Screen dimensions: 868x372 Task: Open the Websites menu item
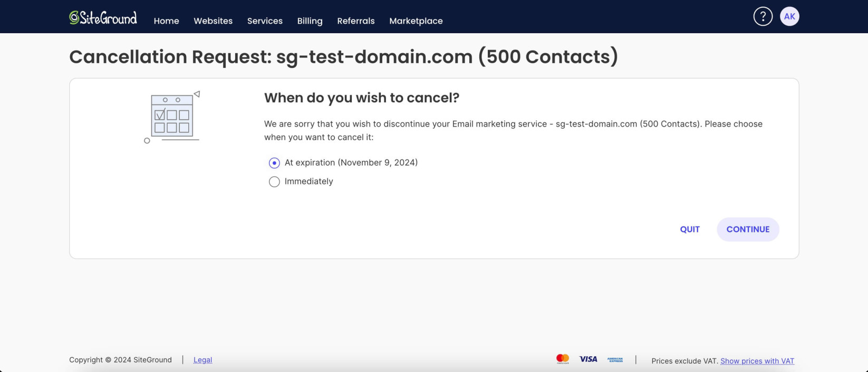click(213, 21)
